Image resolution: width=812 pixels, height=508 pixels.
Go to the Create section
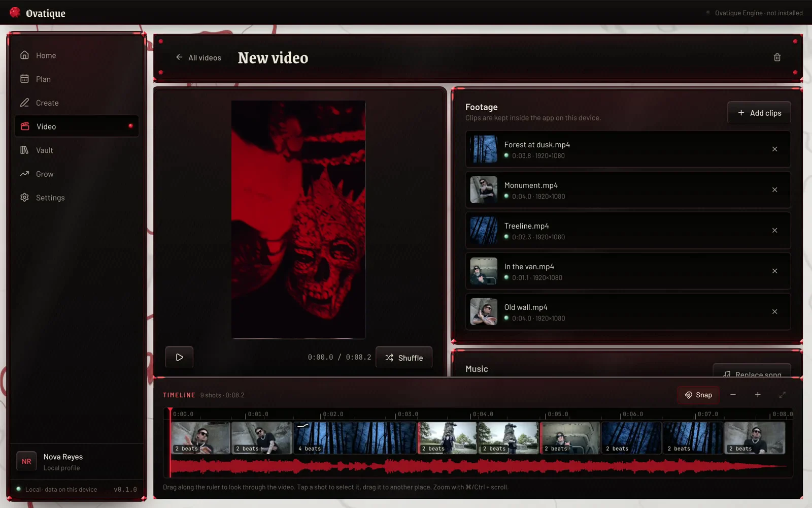point(77,103)
